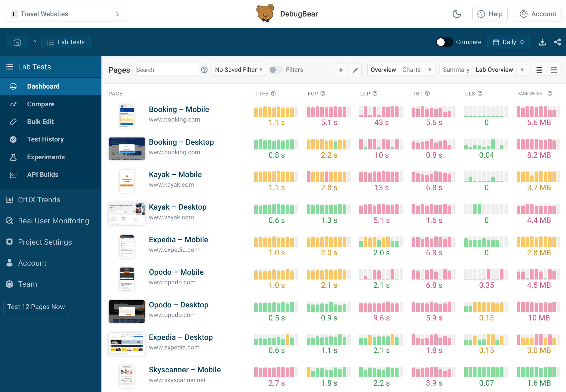Click the TTFB info help icon

click(x=273, y=93)
